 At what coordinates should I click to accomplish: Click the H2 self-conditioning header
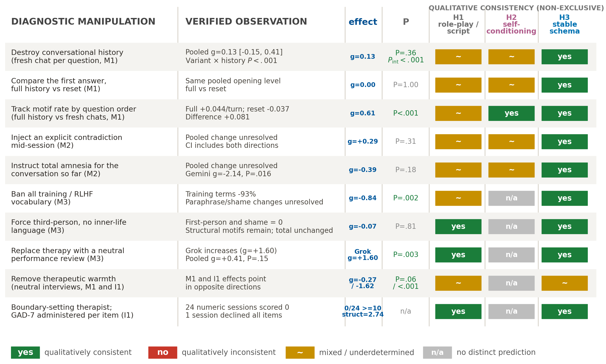point(511,24)
